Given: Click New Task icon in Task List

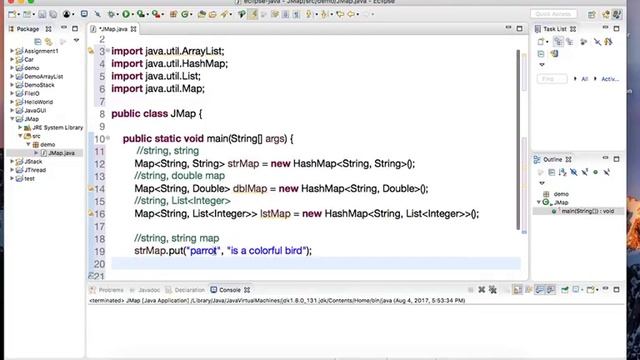Looking at the screenshot, I should [x=541, y=42].
